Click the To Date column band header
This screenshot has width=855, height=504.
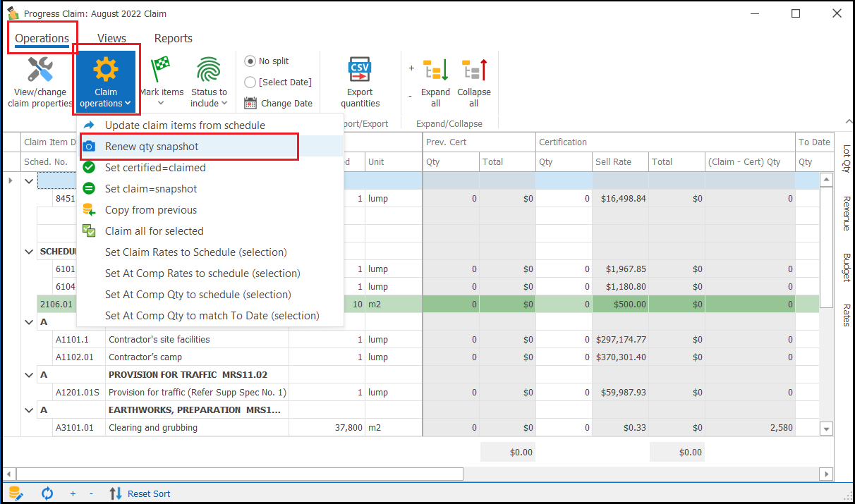[x=814, y=142]
